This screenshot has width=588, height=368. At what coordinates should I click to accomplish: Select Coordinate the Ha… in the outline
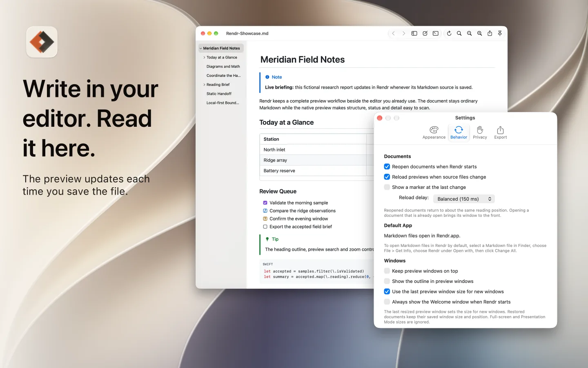pos(223,76)
